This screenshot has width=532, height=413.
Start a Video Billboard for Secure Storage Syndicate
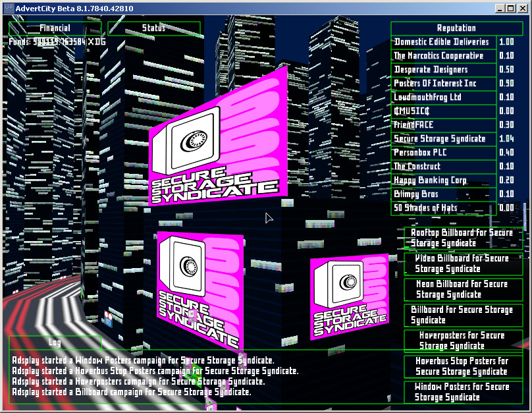[x=463, y=263]
